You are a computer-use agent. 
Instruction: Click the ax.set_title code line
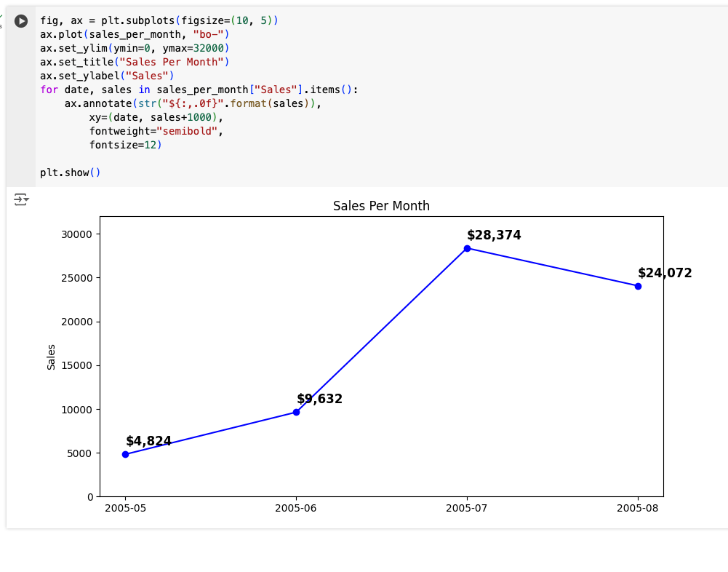click(x=135, y=62)
